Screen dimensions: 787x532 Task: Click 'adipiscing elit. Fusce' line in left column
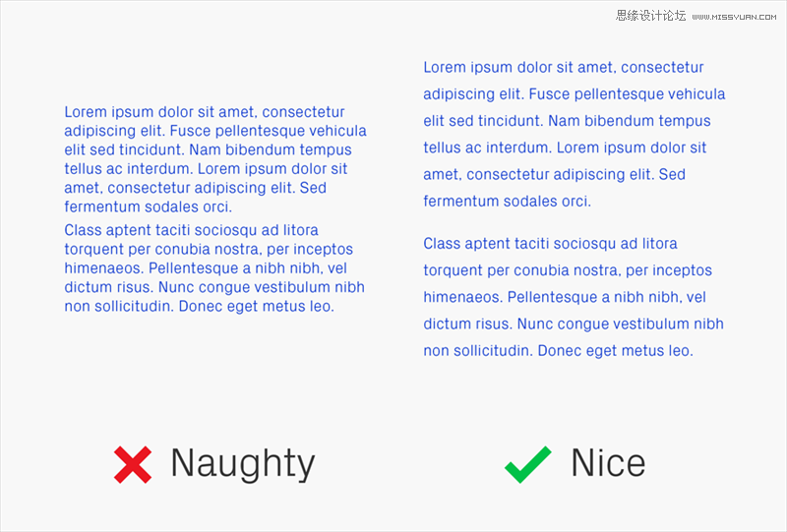pos(215,131)
